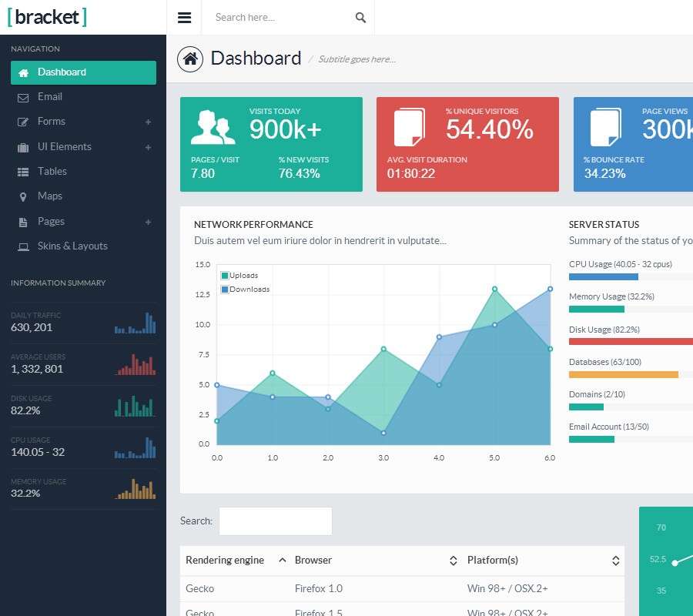The image size is (693, 616).
Task: Expand the Pages submenu plus
Action: click(148, 222)
